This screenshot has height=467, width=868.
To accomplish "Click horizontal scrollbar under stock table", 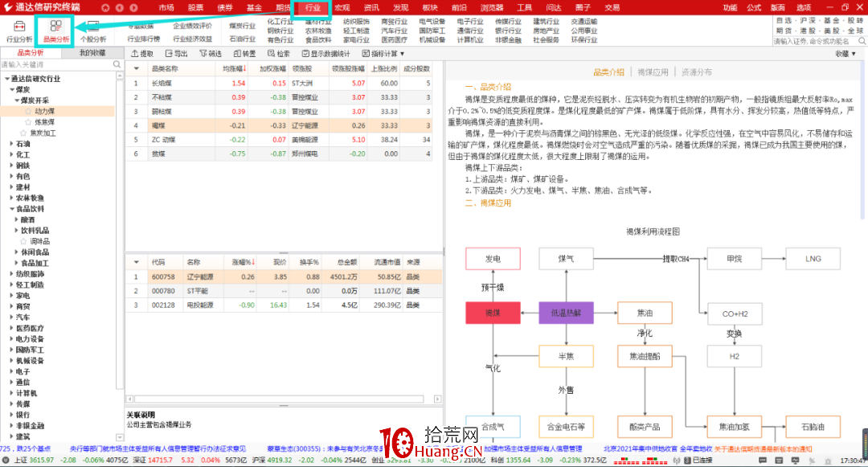I will tap(279, 399).
